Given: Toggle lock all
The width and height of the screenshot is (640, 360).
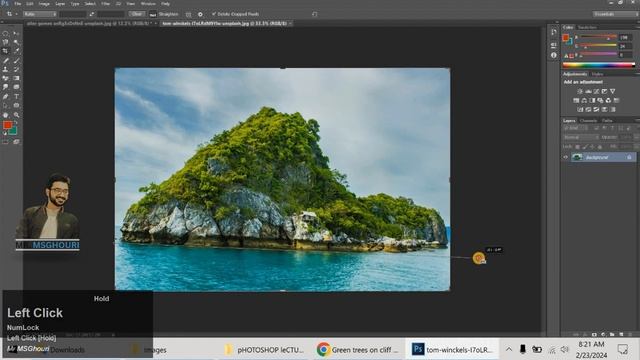Looking at the screenshot, I should (600, 147).
